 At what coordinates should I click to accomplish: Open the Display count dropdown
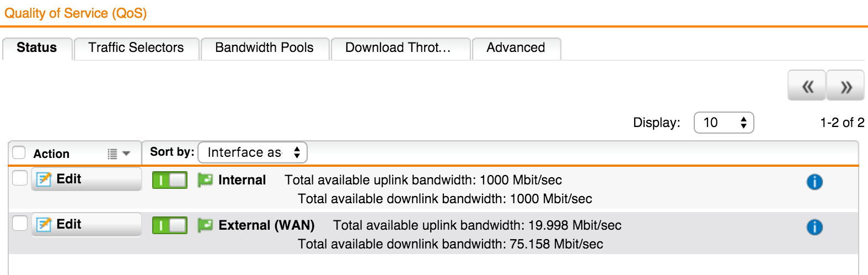point(724,123)
